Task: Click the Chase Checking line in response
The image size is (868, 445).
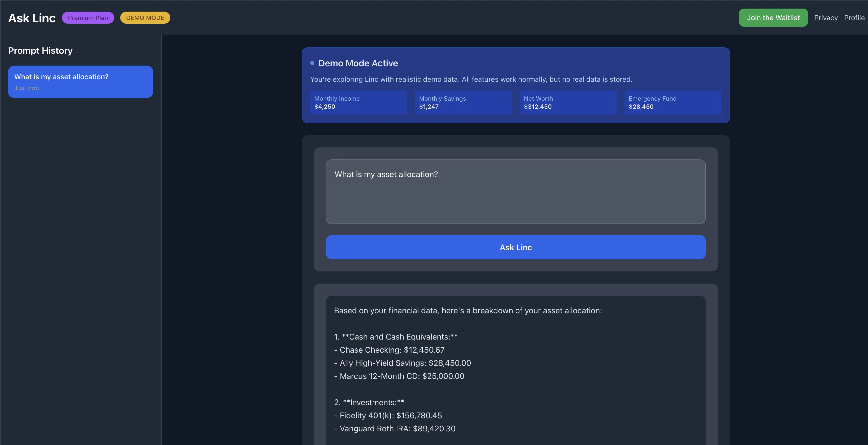Action: 389,350
